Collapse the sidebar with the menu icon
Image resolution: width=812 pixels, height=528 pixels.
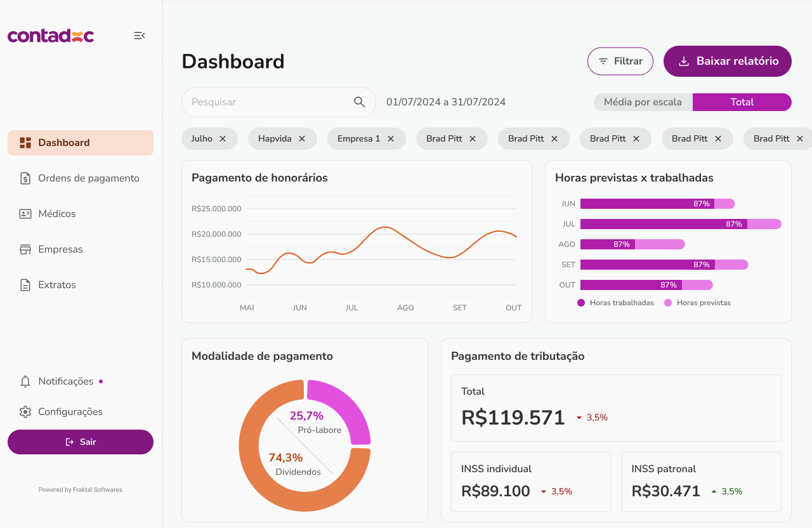click(x=140, y=36)
